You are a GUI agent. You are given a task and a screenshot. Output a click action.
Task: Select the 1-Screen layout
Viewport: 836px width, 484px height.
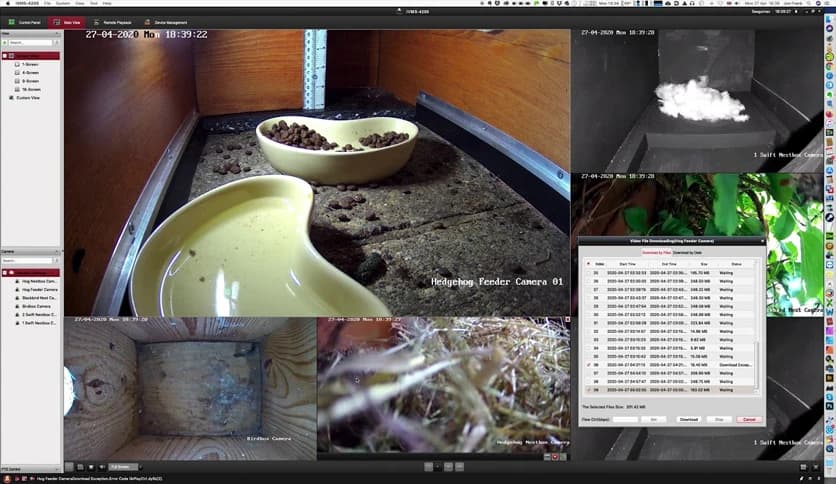tap(30, 64)
